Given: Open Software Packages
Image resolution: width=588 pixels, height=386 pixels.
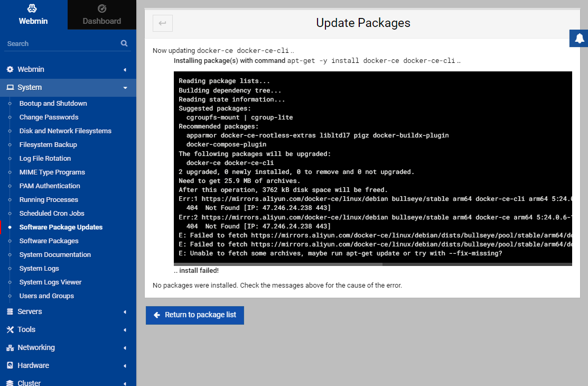Looking at the screenshot, I should tap(49, 241).
